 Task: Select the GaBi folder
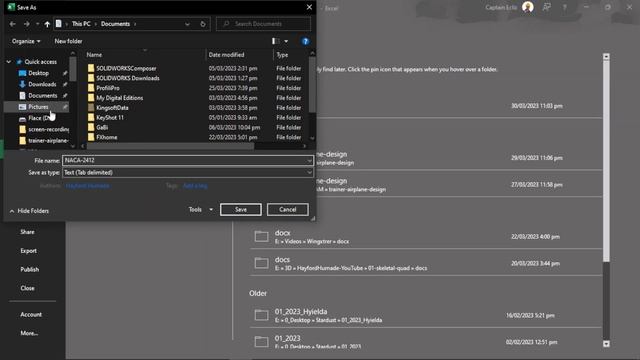tap(102, 127)
